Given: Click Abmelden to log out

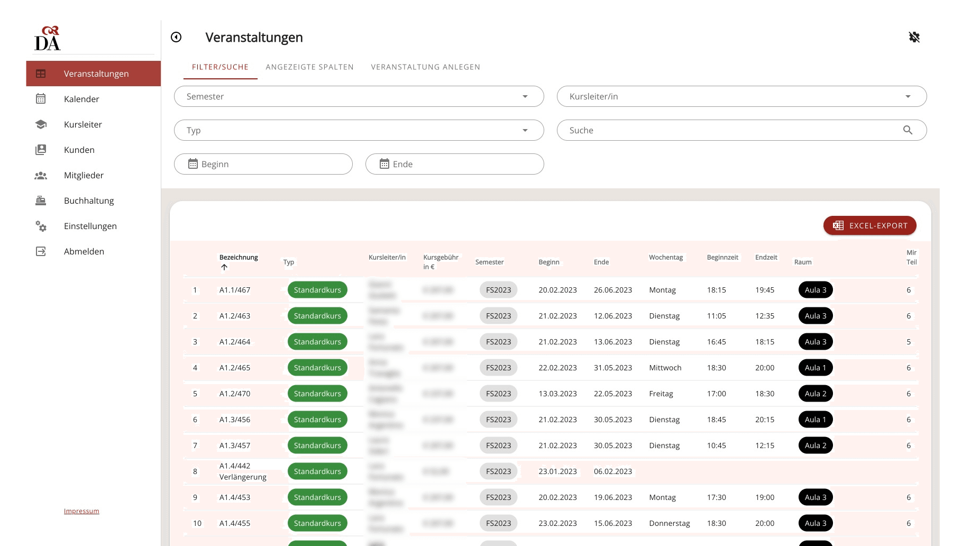Looking at the screenshot, I should click(x=84, y=251).
